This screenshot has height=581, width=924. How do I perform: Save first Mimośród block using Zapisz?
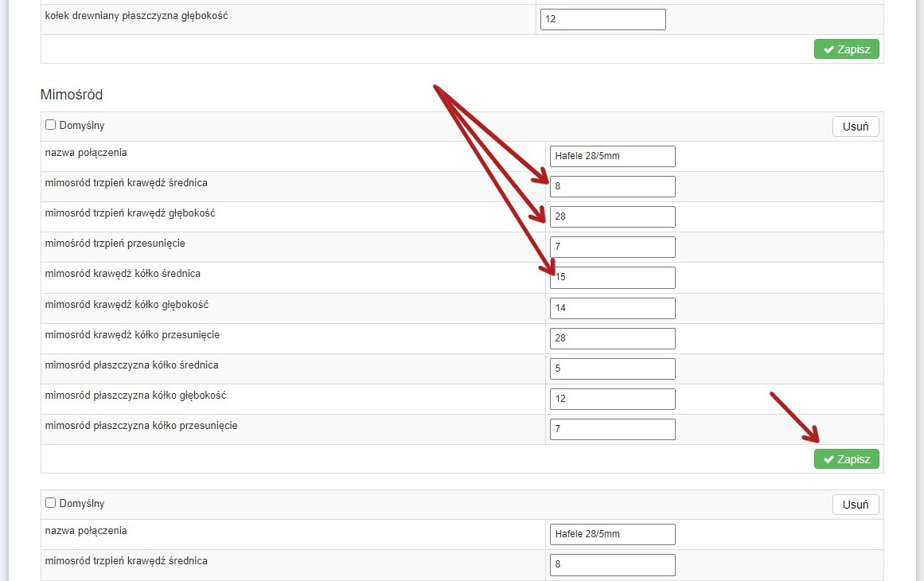tap(846, 459)
